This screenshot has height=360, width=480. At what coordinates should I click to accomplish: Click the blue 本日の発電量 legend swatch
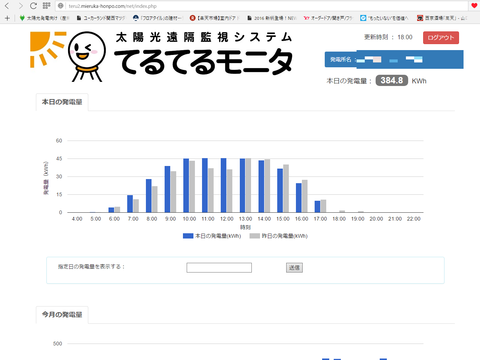coord(188,236)
